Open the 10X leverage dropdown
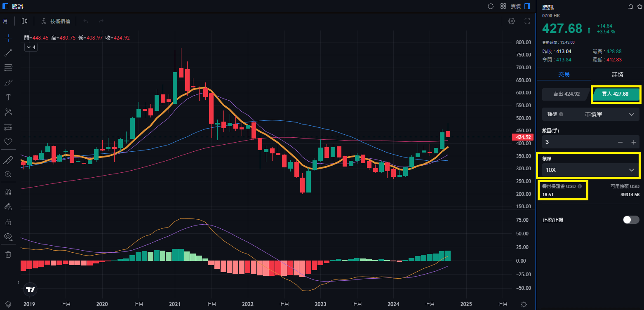644x310 pixels. [x=590, y=170]
